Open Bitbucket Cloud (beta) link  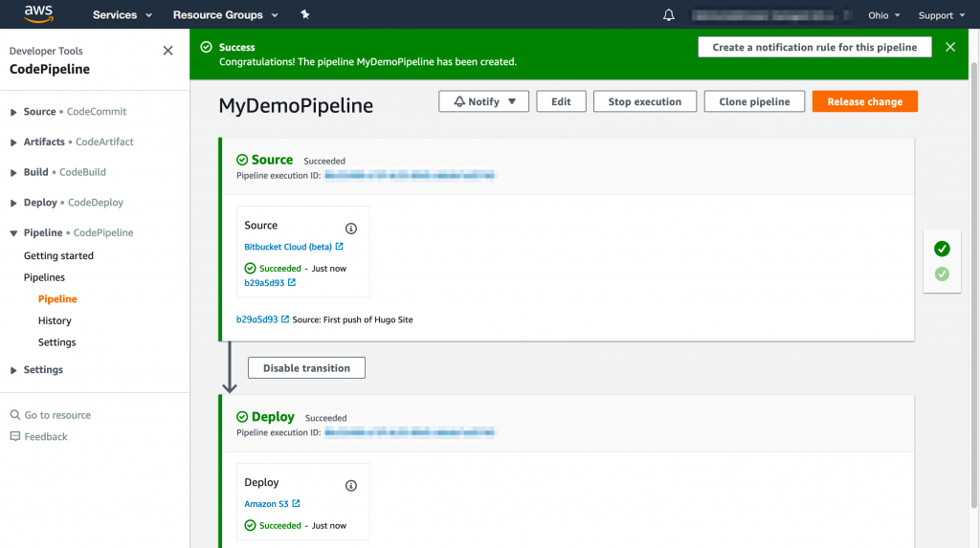tap(288, 247)
